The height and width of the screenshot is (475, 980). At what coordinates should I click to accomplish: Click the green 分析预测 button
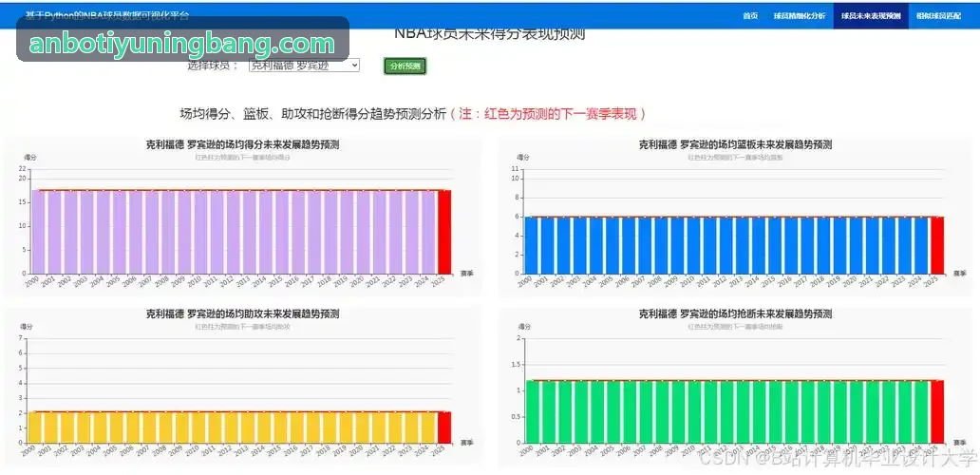405,66
